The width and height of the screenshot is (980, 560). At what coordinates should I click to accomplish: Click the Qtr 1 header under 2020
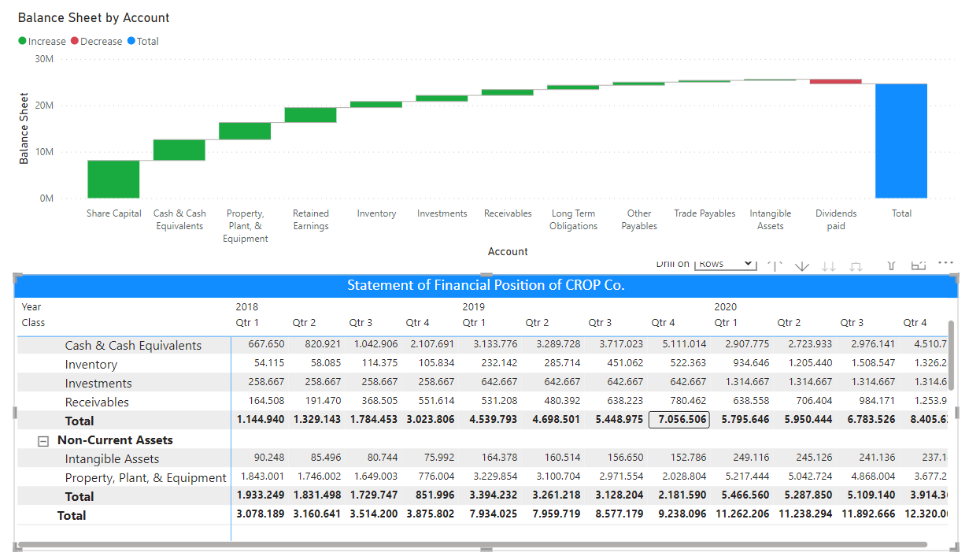point(726,323)
